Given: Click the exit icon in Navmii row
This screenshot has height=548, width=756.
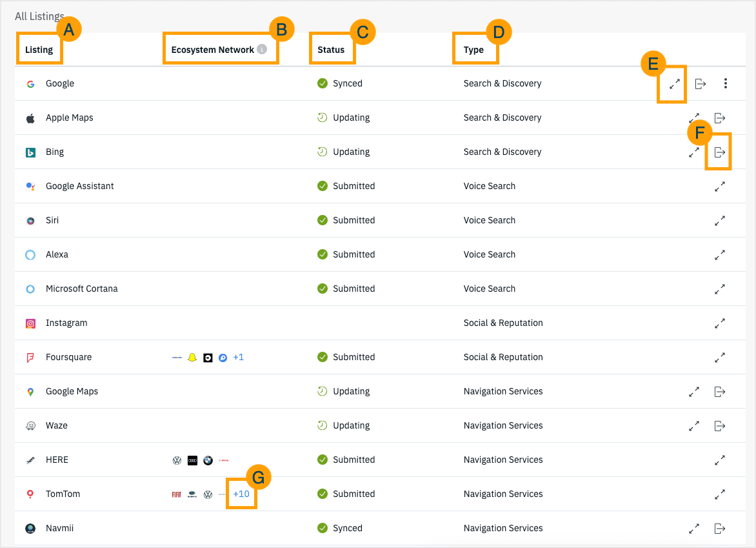Looking at the screenshot, I should (x=720, y=529).
